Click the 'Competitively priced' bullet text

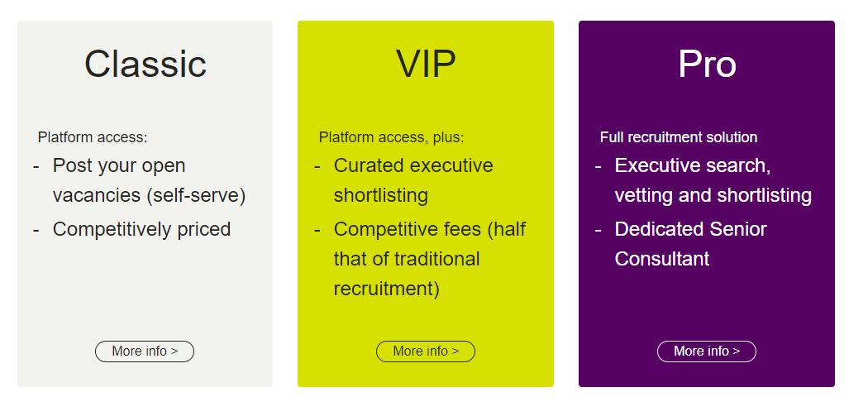[141, 229]
